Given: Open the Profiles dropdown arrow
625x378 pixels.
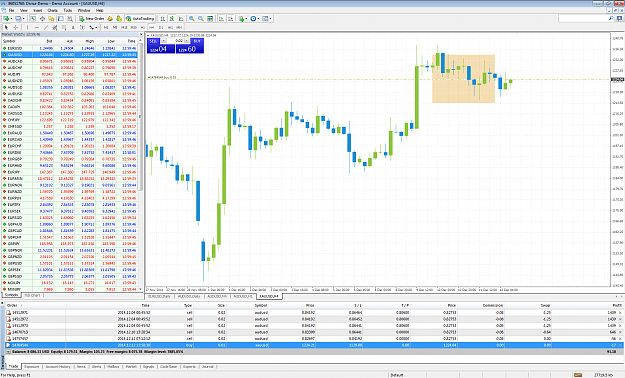Looking at the screenshot, I should pos(24,18).
